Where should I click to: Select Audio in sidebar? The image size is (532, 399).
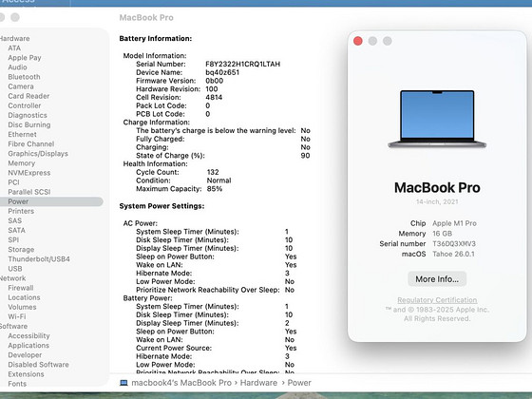coord(17,67)
